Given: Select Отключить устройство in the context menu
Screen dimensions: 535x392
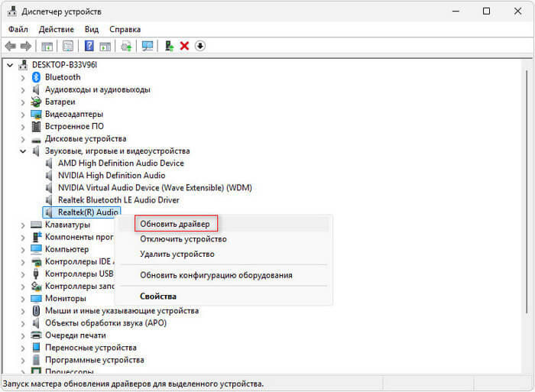Looking at the screenshot, I should 183,239.
